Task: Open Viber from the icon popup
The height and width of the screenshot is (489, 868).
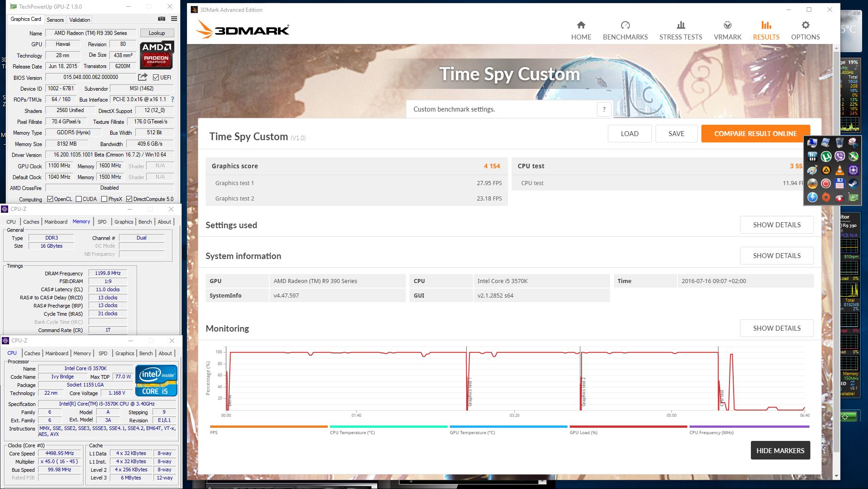Action: click(839, 156)
